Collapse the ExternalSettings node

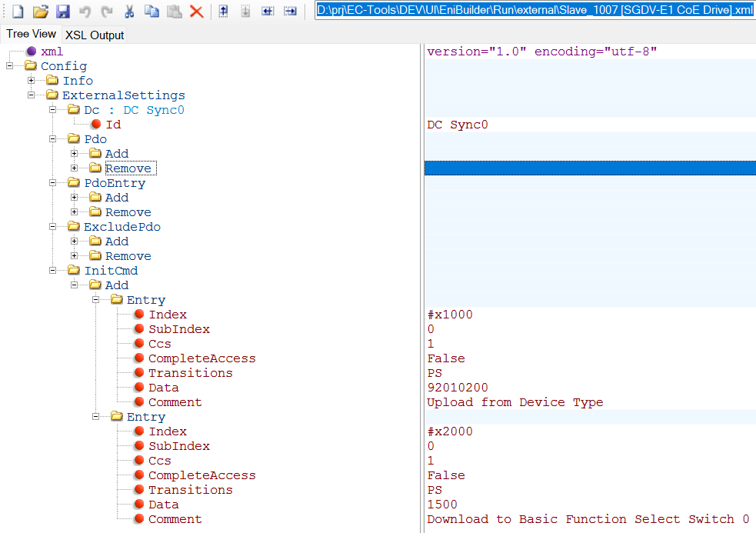click(31, 95)
